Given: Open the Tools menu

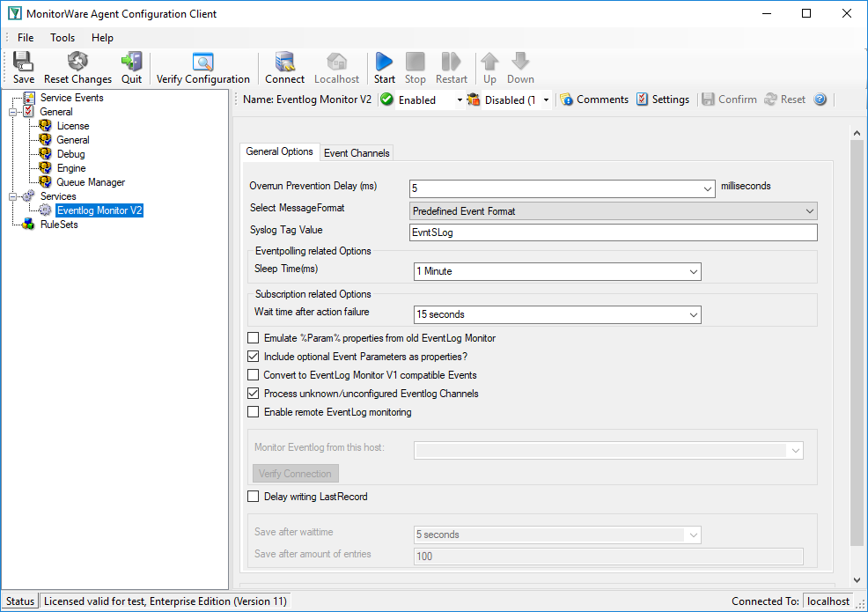Looking at the screenshot, I should [x=63, y=38].
